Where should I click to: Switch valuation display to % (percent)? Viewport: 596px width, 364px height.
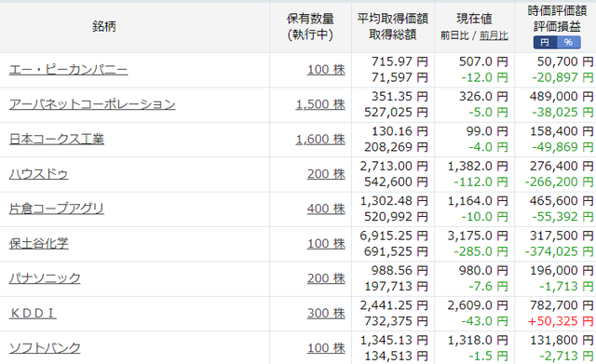(x=569, y=42)
